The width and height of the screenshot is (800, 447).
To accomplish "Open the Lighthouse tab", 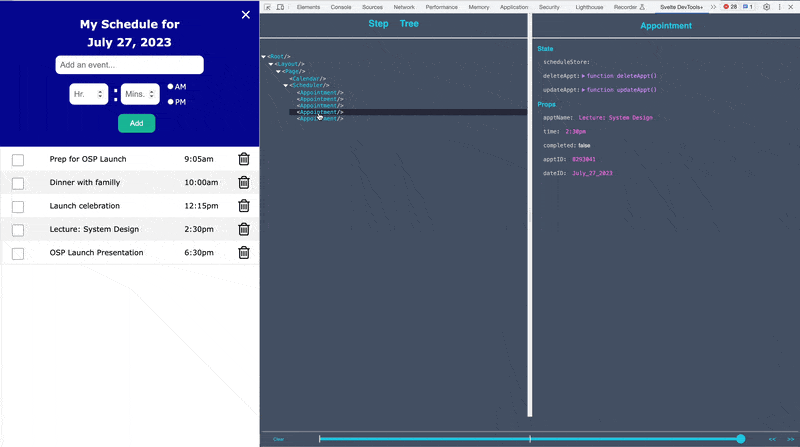I will coord(589,7).
